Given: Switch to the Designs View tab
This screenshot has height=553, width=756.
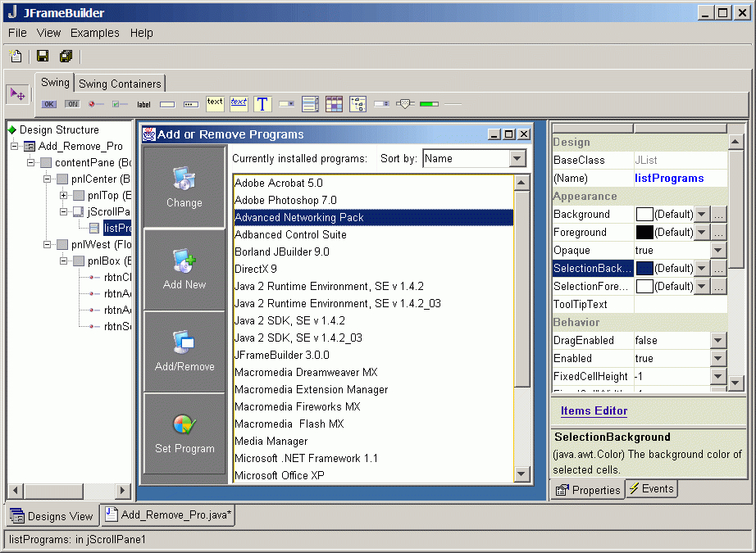Looking at the screenshot, I should [52, 516].
